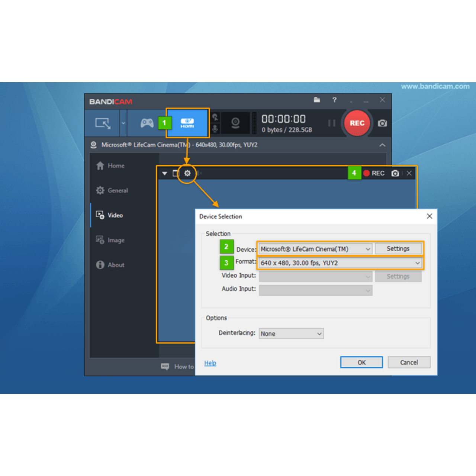Screen dimensions: 476x476
Task: Open the Audio Input dropdown
Action: 315,290
